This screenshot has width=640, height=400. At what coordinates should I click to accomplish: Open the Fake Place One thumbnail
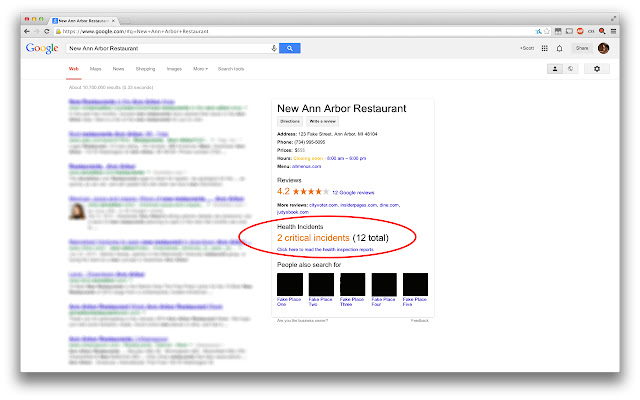point(290,284)
